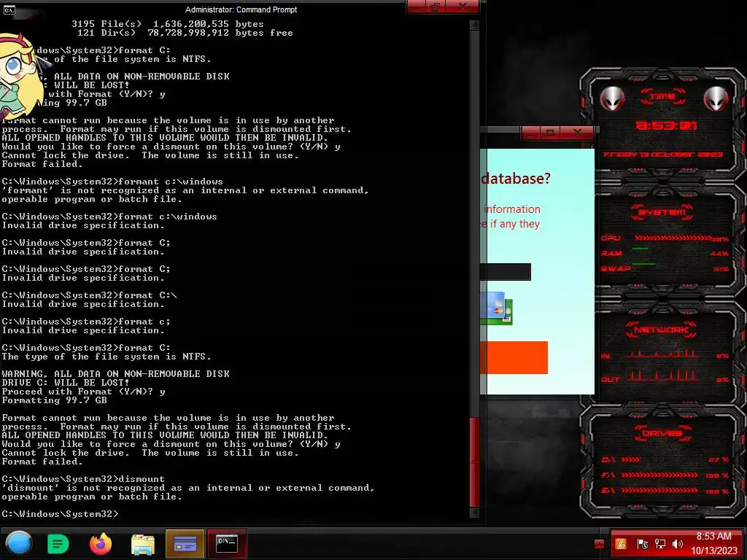Open the orange Java tray icon
The height and width of the screenshot is (560, 747).
(x=621, y=544)
